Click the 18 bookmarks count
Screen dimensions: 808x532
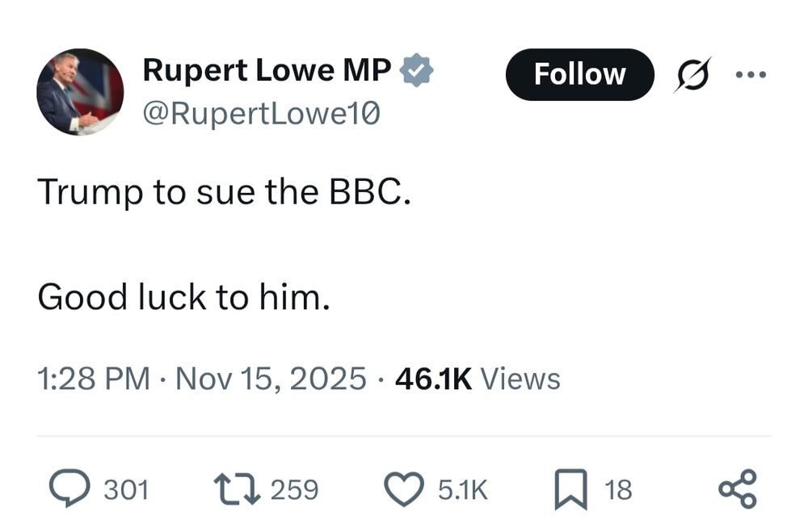click(x=616, y=488)
